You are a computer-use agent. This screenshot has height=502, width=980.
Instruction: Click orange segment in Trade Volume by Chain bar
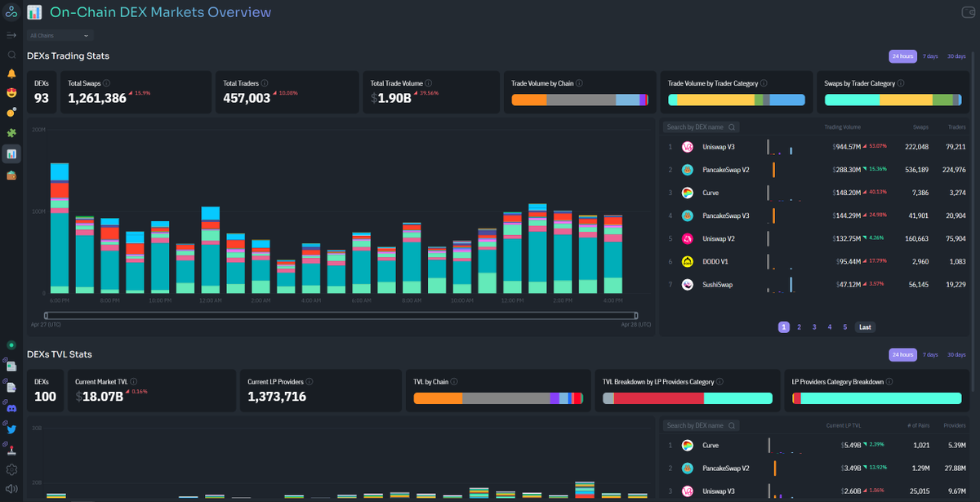point(528,100)
